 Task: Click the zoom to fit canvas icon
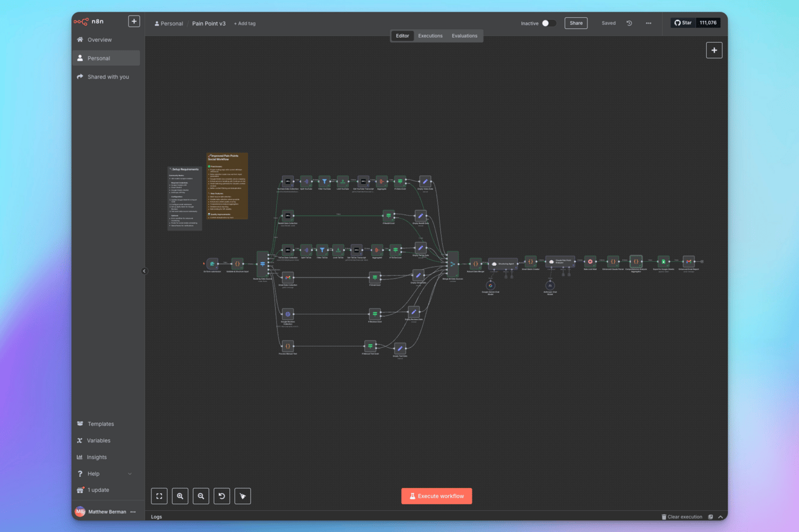(x=159, y=496)
